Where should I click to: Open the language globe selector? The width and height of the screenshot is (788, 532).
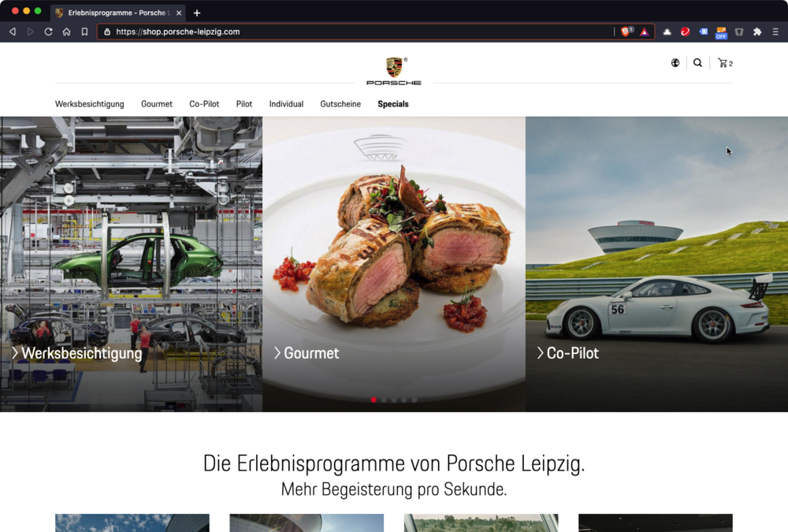click(x=675, y=63)
